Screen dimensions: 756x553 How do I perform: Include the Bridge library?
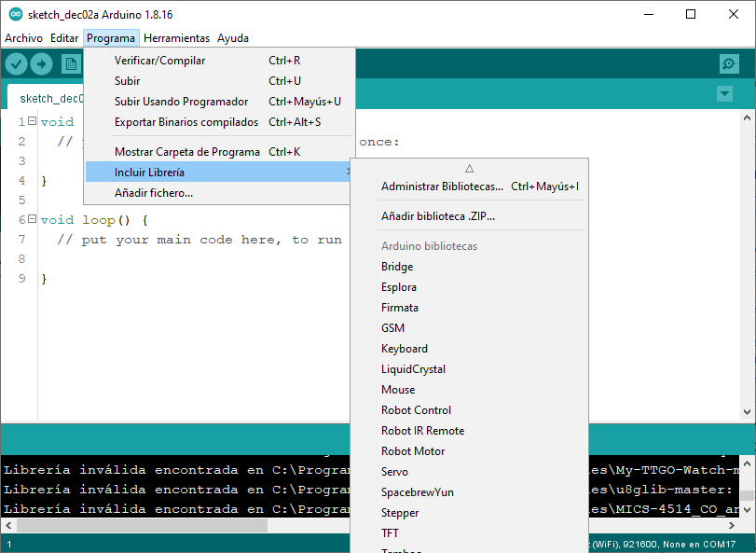pos(470,267)
